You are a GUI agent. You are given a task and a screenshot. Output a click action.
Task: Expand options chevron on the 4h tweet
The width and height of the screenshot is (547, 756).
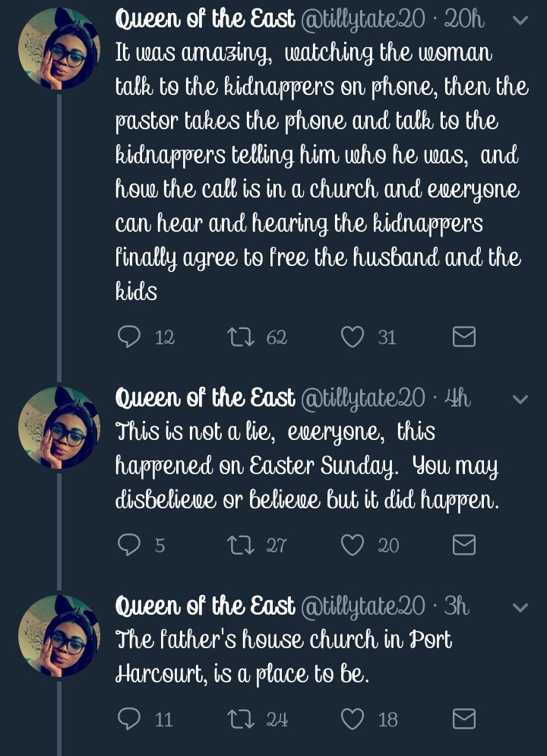point(520,399)
